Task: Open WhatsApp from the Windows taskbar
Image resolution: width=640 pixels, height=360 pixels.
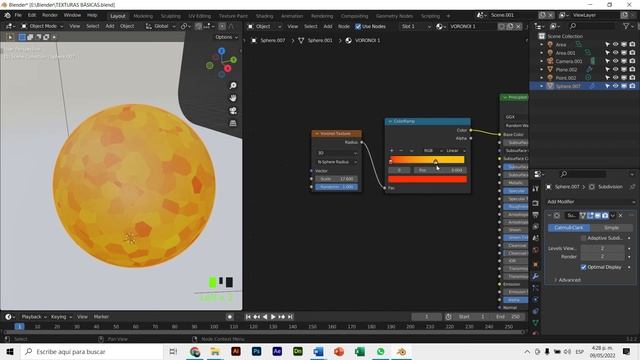Action: click(380, 351)
